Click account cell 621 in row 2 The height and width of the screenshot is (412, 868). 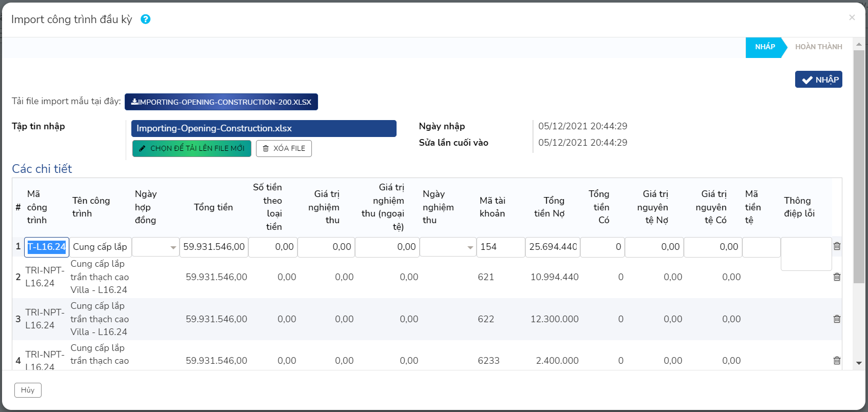point(486,277)
